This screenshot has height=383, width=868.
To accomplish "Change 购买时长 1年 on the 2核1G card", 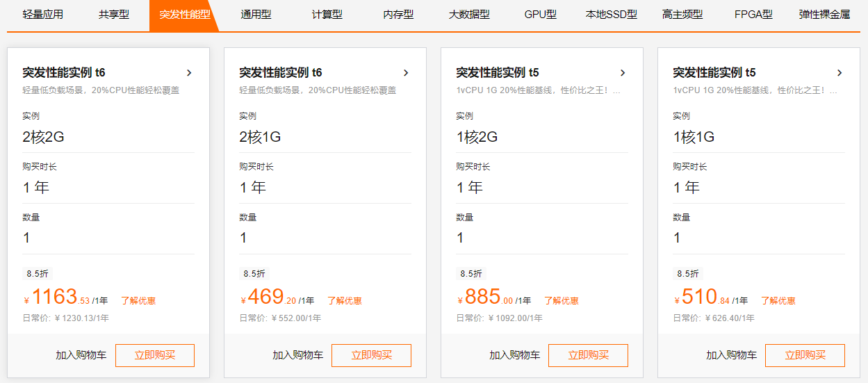I will click(253, 188).
